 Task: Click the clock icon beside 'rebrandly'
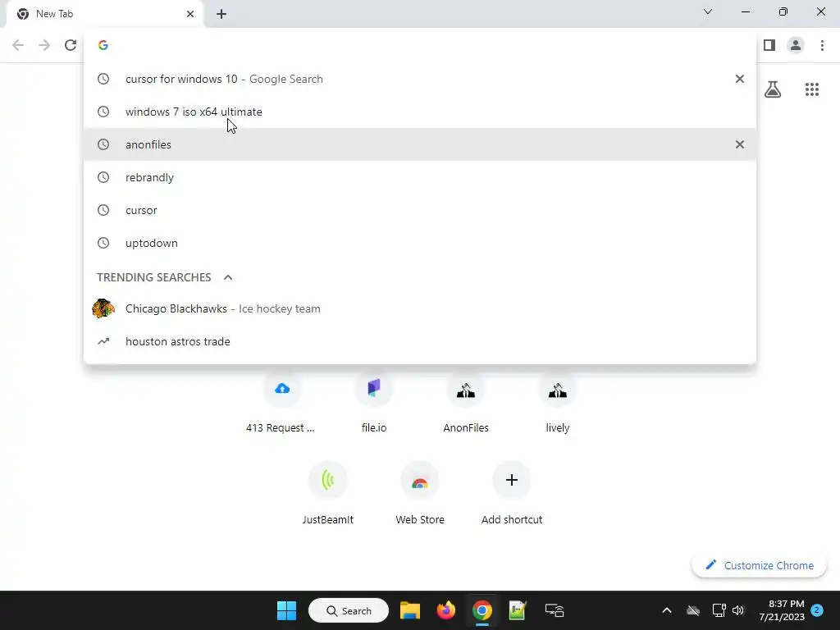coord(103,177)
